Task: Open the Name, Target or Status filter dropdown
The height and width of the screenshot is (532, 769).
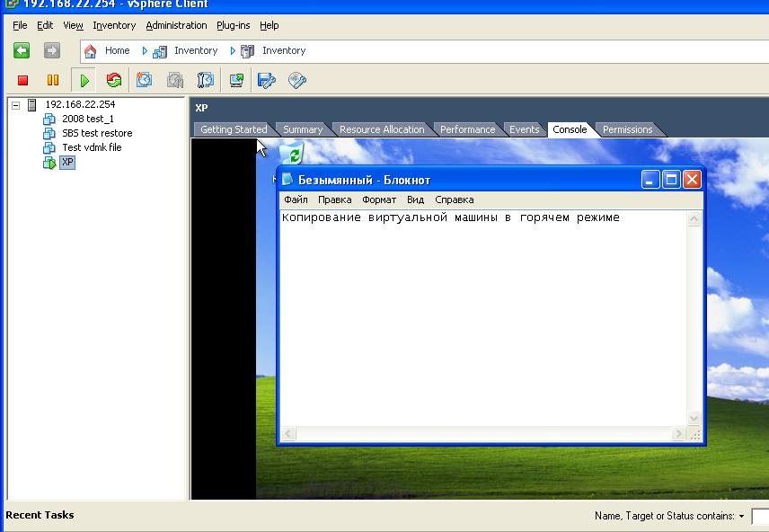Action: [x=741, y=517]
